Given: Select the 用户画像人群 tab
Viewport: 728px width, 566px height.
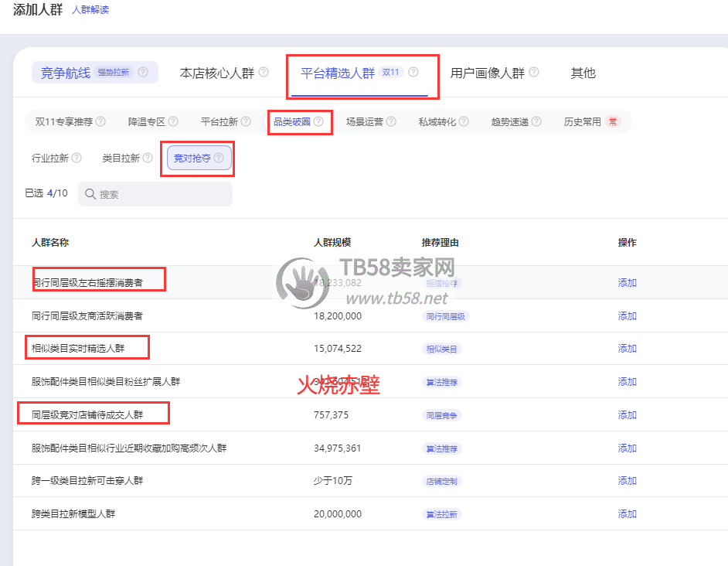Looking at the screenshot, I should (487, 73).
